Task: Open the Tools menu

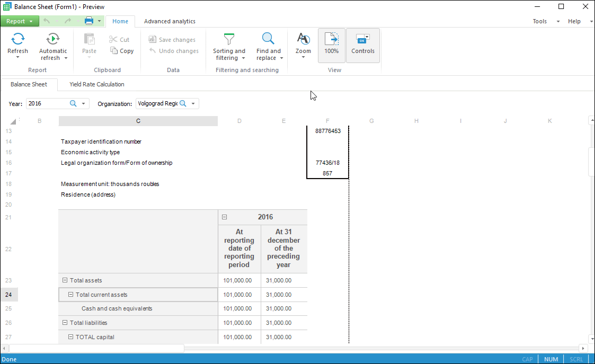Action: [540, 21]
